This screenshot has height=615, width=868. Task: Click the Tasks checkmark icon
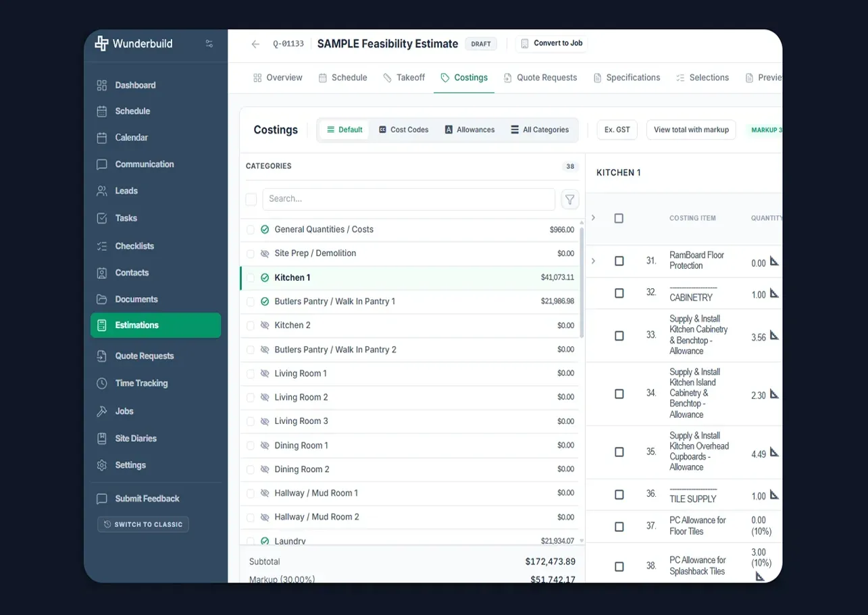point(102,218)
